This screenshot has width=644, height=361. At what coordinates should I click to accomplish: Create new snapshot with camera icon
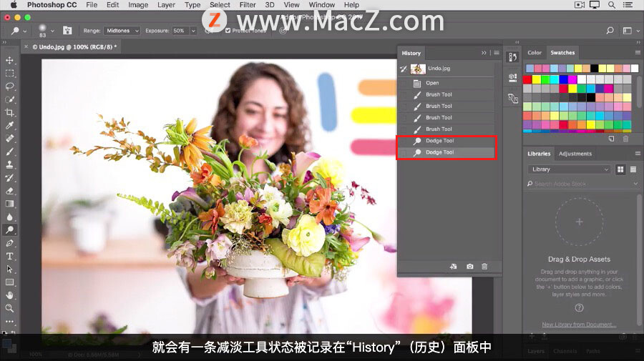[x=470, y=266]
